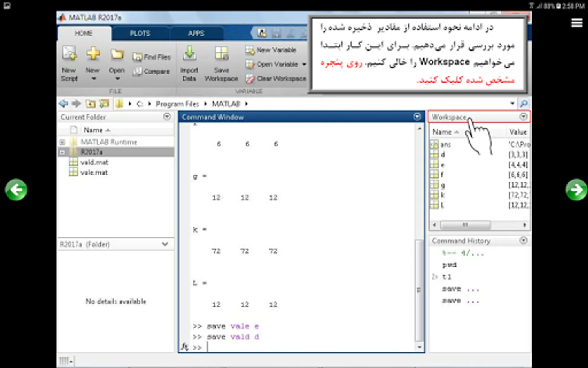Open the dropdown under New
588x368 pixels.
click(94, 79)
